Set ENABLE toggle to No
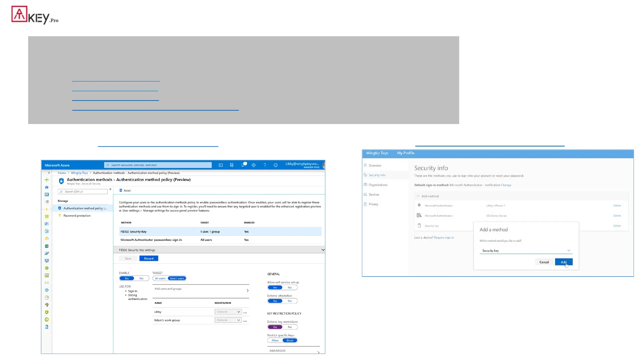The width and height of the screenshot is (644, 362). tap(142, 279)
